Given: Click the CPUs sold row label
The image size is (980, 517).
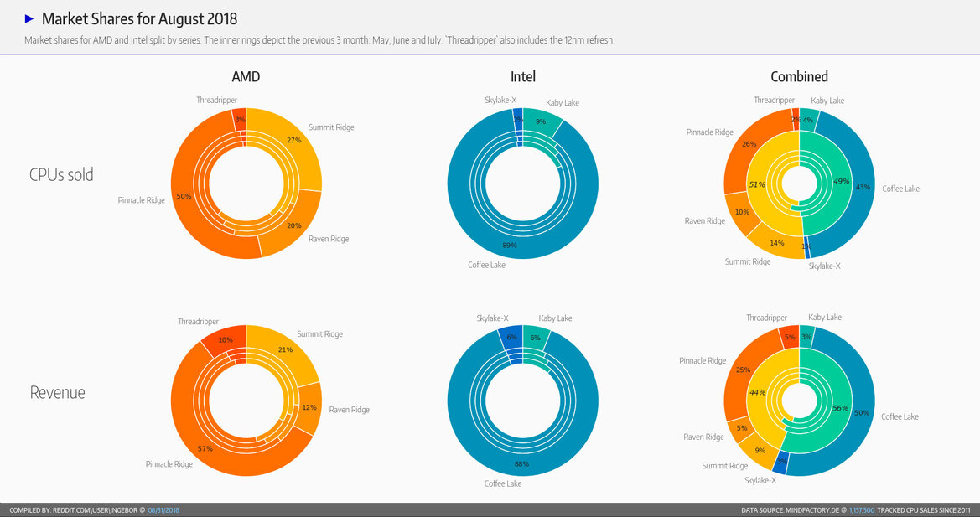Looking at the screenshot, I should 61,174.
